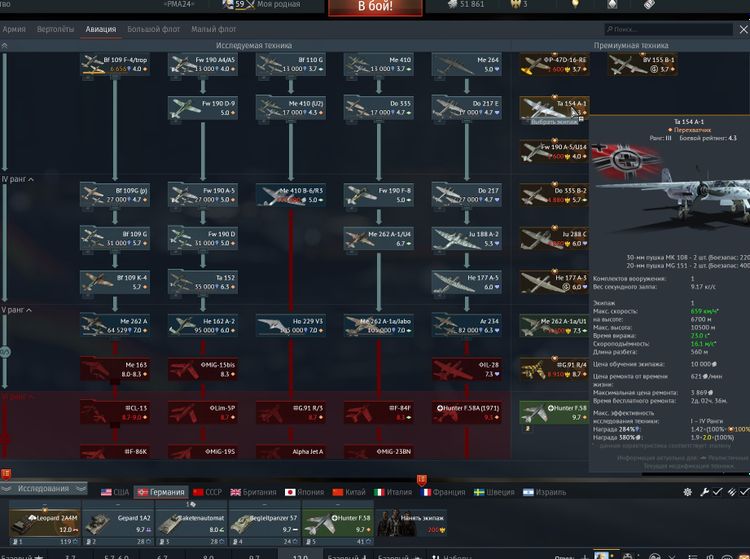Open the Исследования dropdown panel
This screenshot has width=750, height=559.
[x=44, y=490]
